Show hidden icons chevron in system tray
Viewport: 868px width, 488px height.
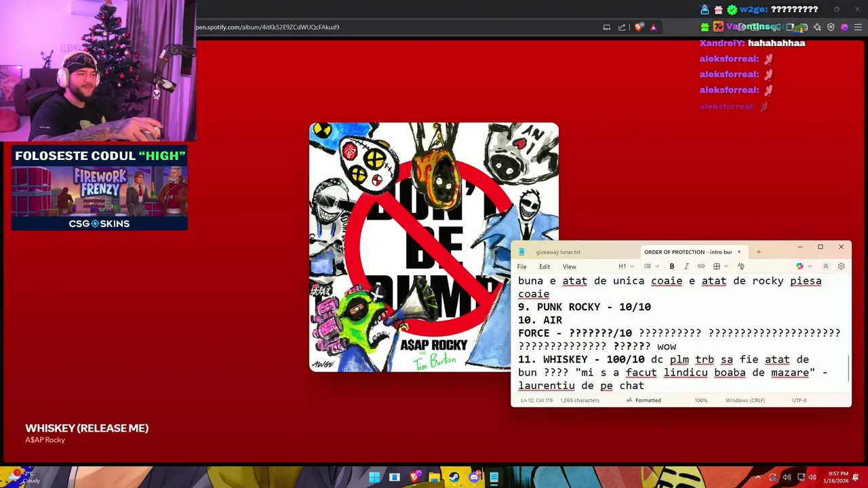click(x=758, y=477)
